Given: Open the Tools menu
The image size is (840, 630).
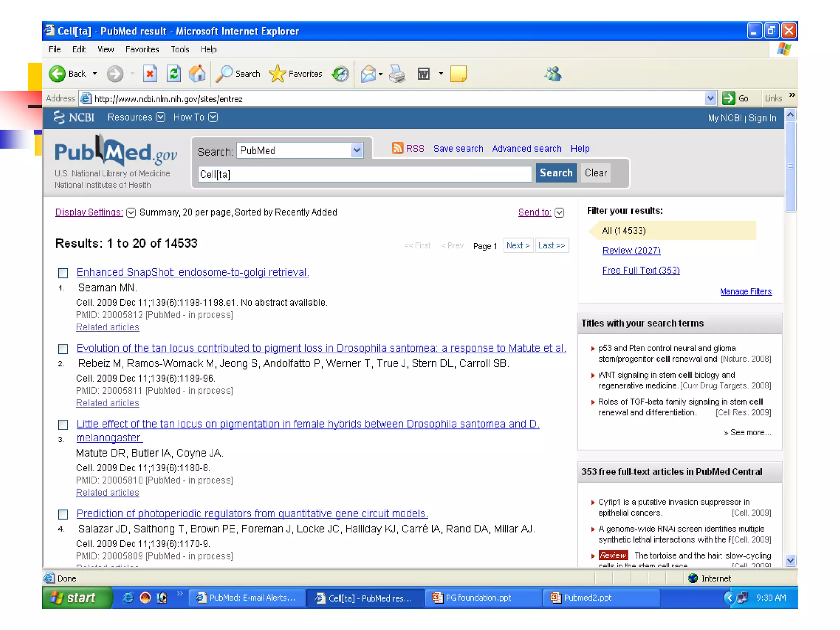Looking at the screenshot, I should (180, 49).
